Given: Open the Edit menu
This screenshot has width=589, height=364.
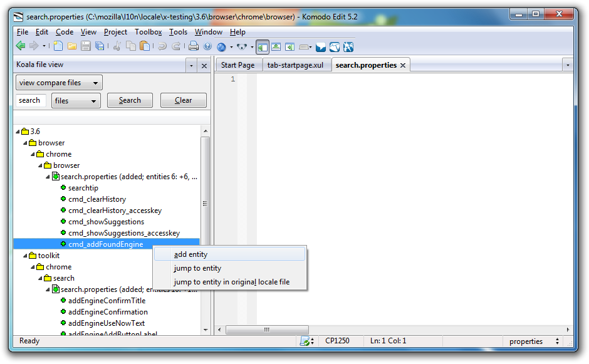Looking at the screenshot, I should pos(42,32).
